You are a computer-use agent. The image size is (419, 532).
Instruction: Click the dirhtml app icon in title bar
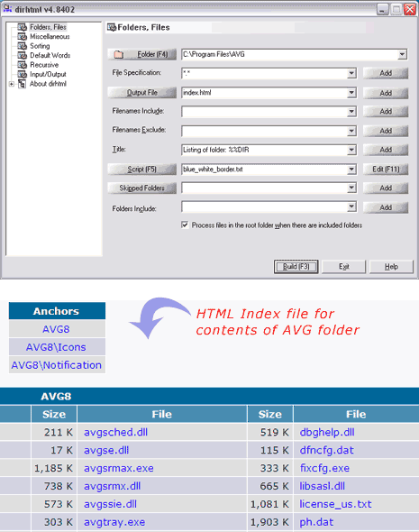click(7, 9)
